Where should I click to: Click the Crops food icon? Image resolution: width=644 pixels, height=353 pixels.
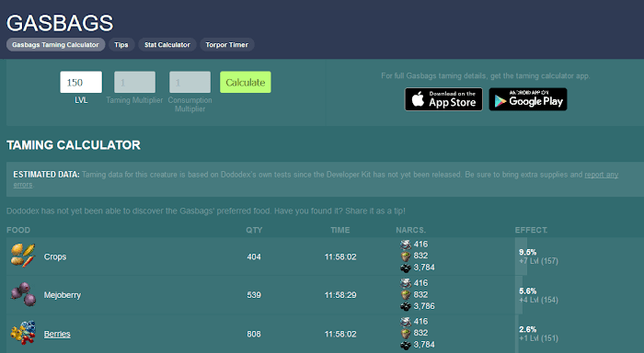[23, 256]
